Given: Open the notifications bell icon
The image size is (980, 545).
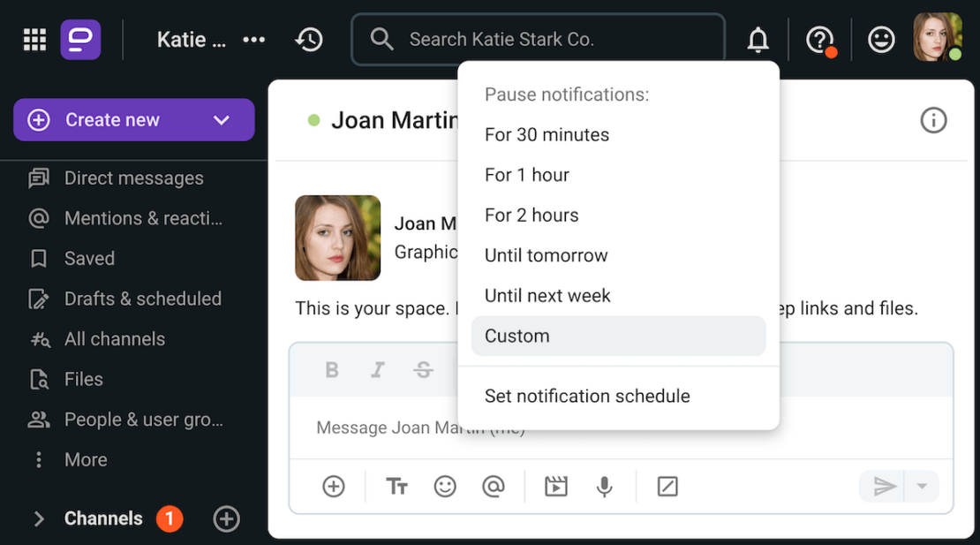Looking at the screenshot, I should pos(758,40).
